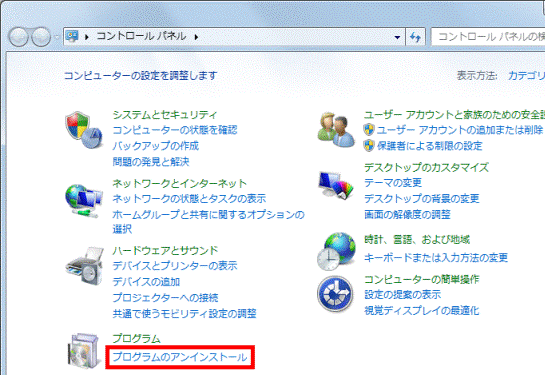Click the Control Panel icon in address bar
545x375 pixels.
pyautogui.click(x=72, y=36)
